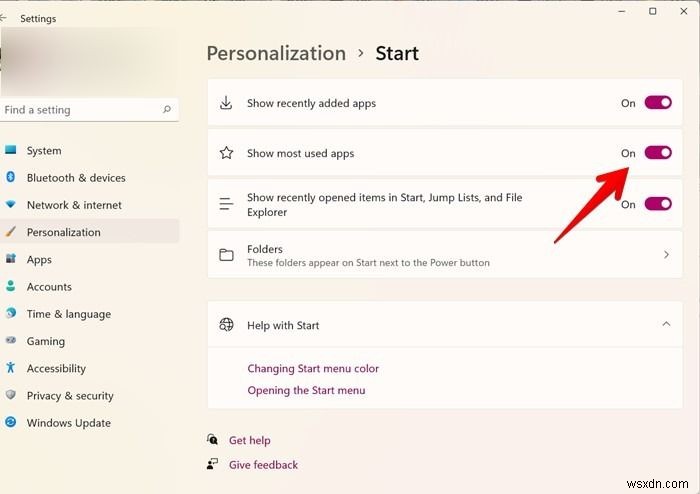The width and height of the screenshot is (700, 494).
Task: Go to Personalization breadcrumb
Action: click(x=276, y=54)
